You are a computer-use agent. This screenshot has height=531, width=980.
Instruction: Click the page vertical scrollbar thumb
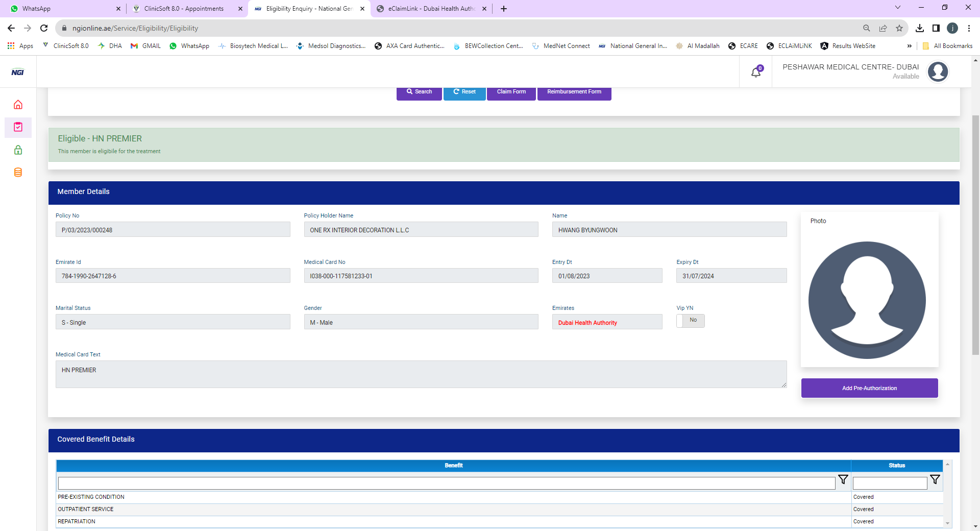(x=975, y=235)
